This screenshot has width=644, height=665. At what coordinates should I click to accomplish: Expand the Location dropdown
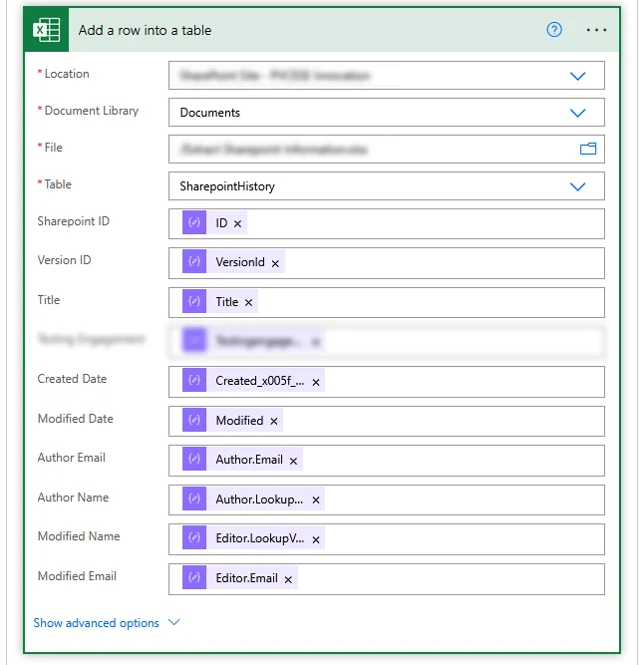click(x=577, y=76)
